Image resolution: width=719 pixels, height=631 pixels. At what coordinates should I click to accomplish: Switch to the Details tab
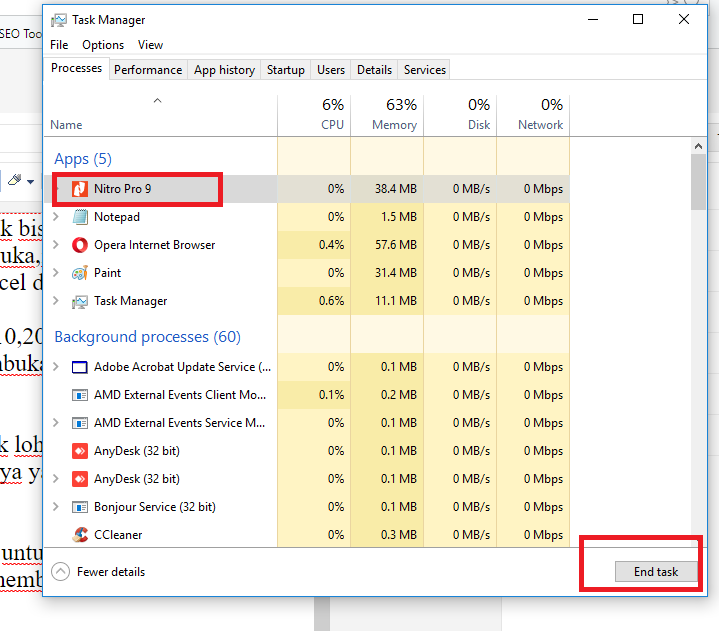point(375,70)
